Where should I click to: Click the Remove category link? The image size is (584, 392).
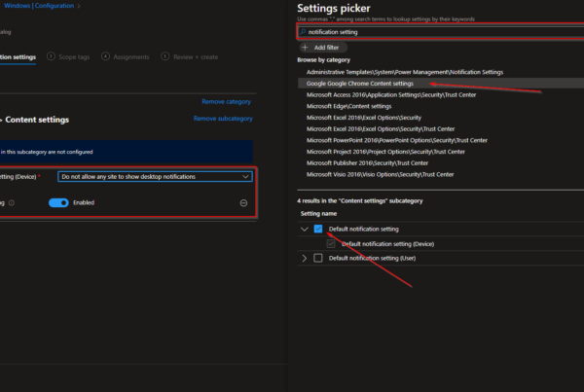pos(226,101)
